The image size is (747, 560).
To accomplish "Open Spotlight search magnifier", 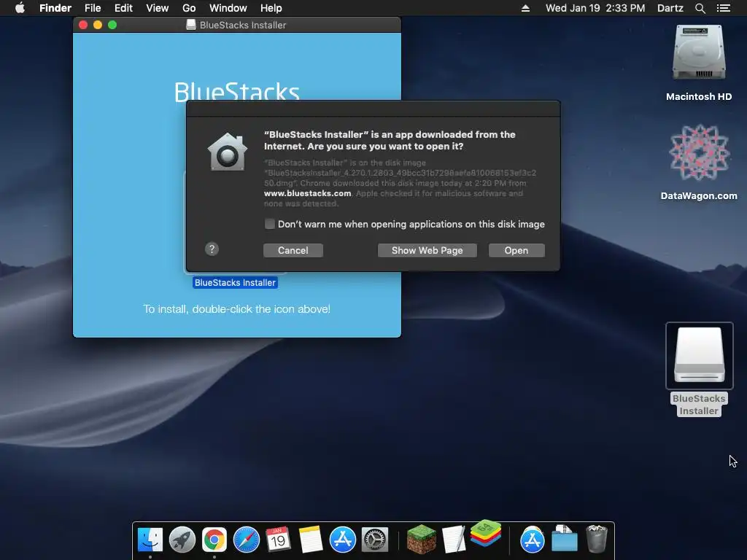I will pyautogui.click(x=700, y=8).
